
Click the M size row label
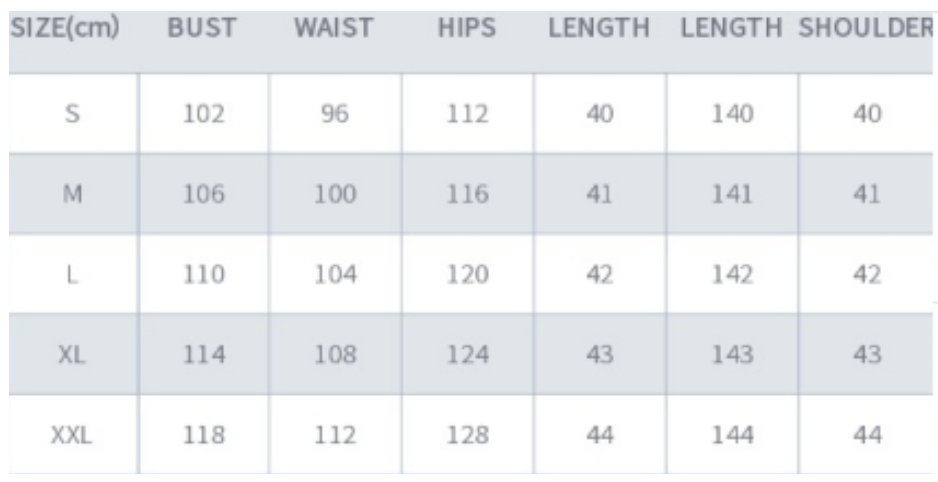tap(72, 194)
